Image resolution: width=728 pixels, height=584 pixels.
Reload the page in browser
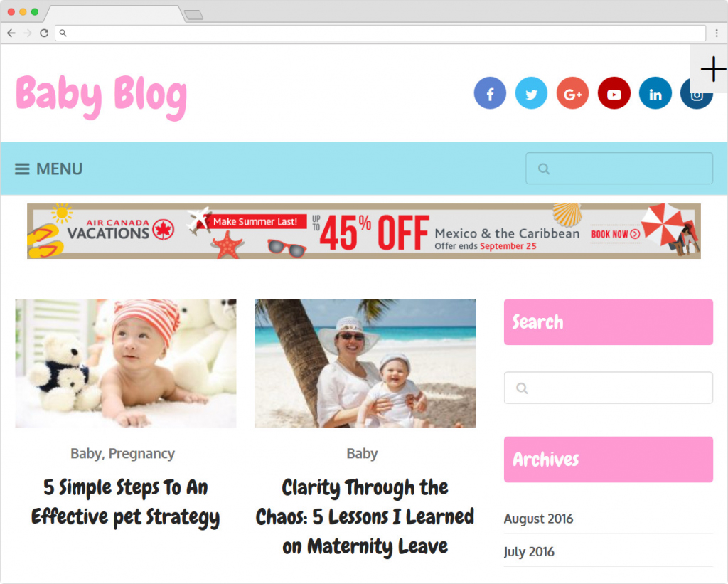[44, 33]
